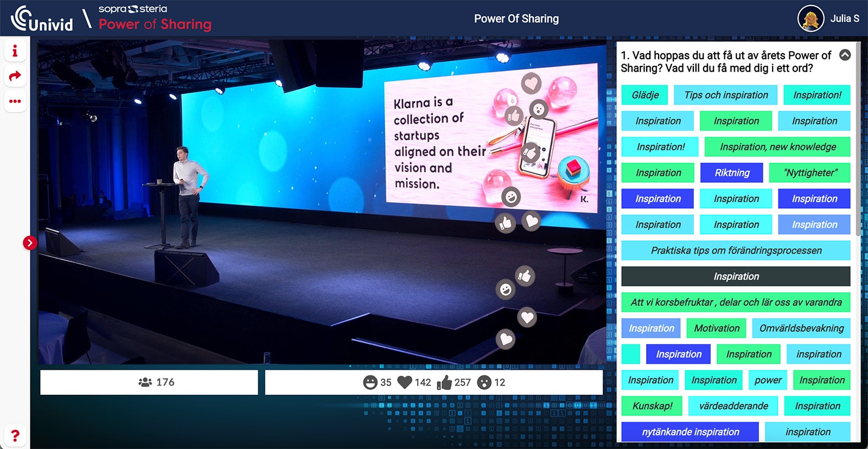The height and width of the screenshot is (449, 868).
Task: Send a heart reaction
Action: tap(405, 382)
